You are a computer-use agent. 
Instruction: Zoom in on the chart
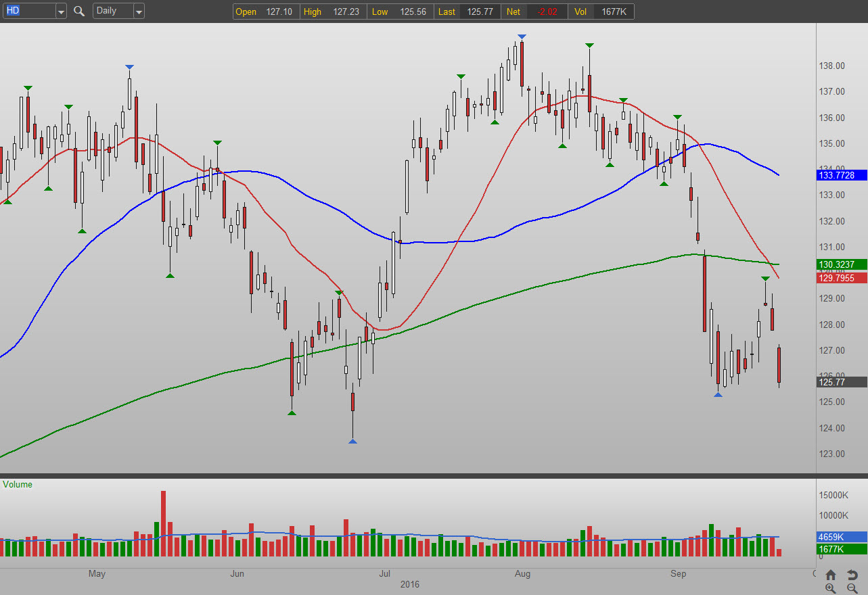click(831, 588)
